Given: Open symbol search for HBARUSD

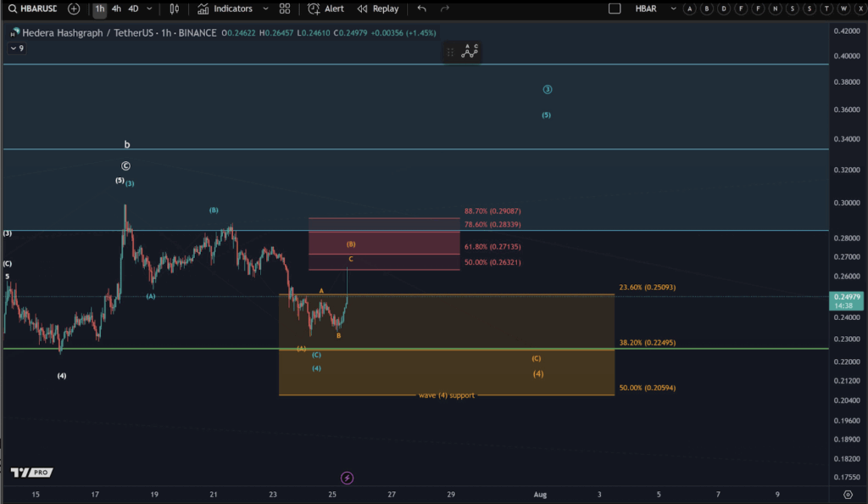Looking at the screenshot, I should [x=32, y=8].
